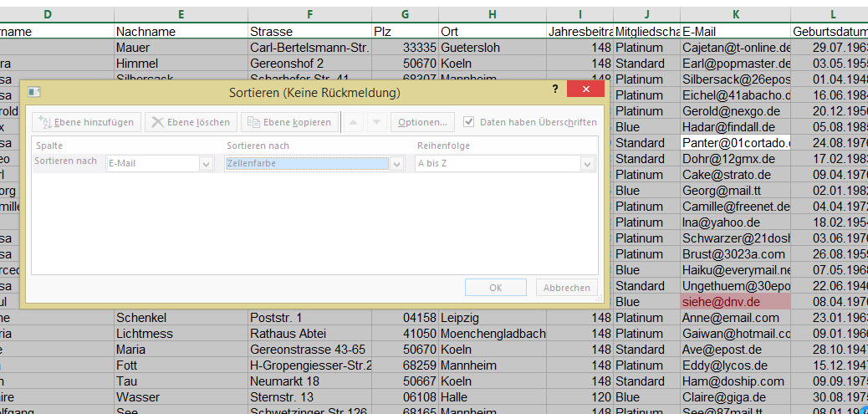Select the white Panter@01cortado cell
The height and width of the screenshot is (414, 868).
tap(734, 142)
